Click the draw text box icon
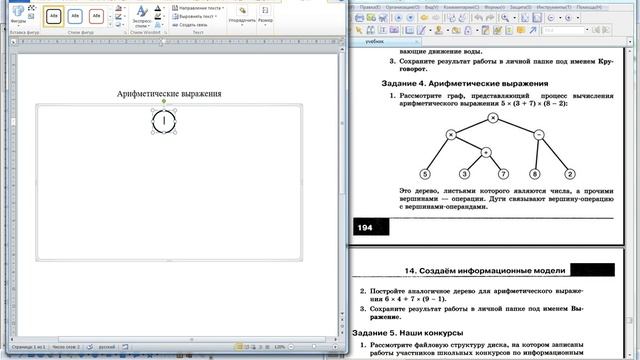The image size is (640, 360). [31, 16]
